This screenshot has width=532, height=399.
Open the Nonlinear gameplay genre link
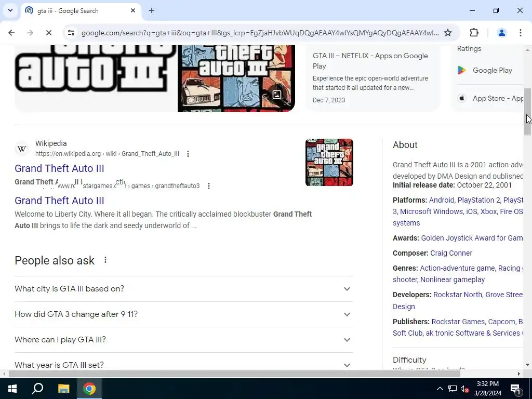tap(453, 280)
